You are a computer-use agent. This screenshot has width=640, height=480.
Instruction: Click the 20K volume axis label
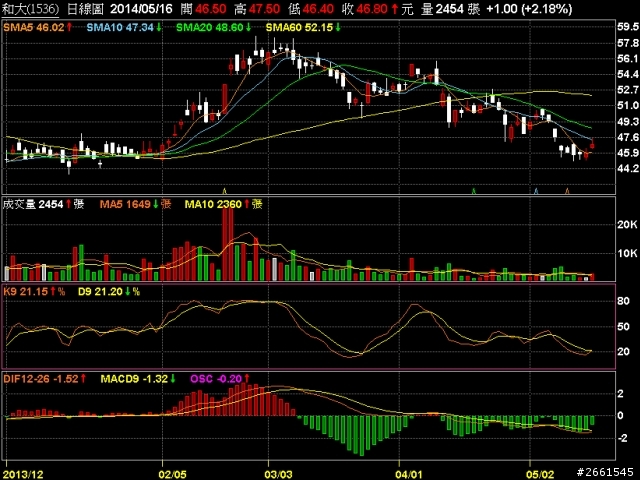coord(628,224)
